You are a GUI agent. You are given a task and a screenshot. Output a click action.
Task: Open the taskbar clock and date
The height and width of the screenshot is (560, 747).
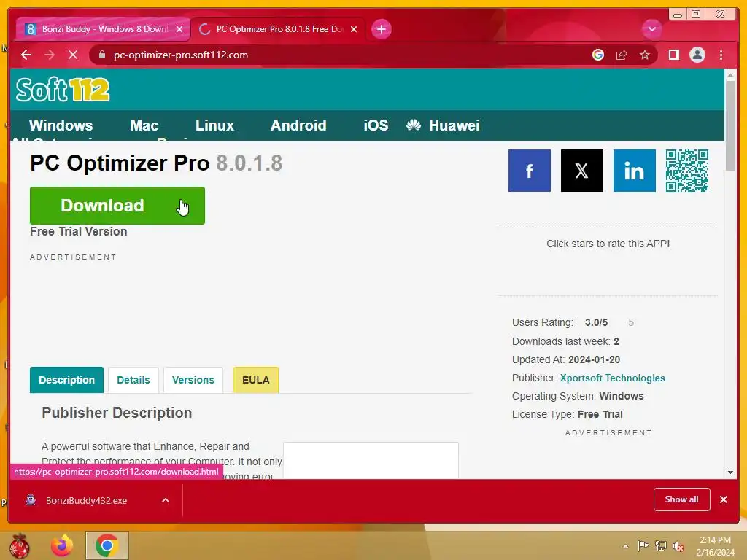[715, 546]
